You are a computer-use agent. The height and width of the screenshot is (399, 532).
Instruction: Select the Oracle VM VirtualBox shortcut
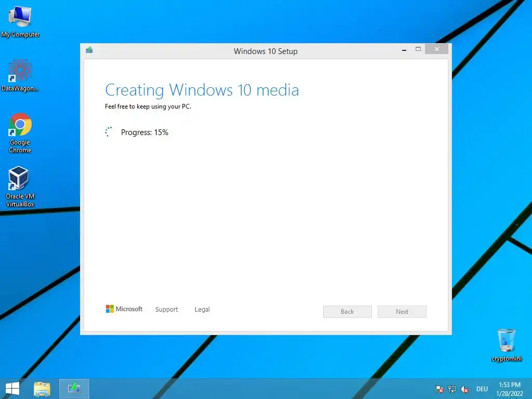[20, 187]
